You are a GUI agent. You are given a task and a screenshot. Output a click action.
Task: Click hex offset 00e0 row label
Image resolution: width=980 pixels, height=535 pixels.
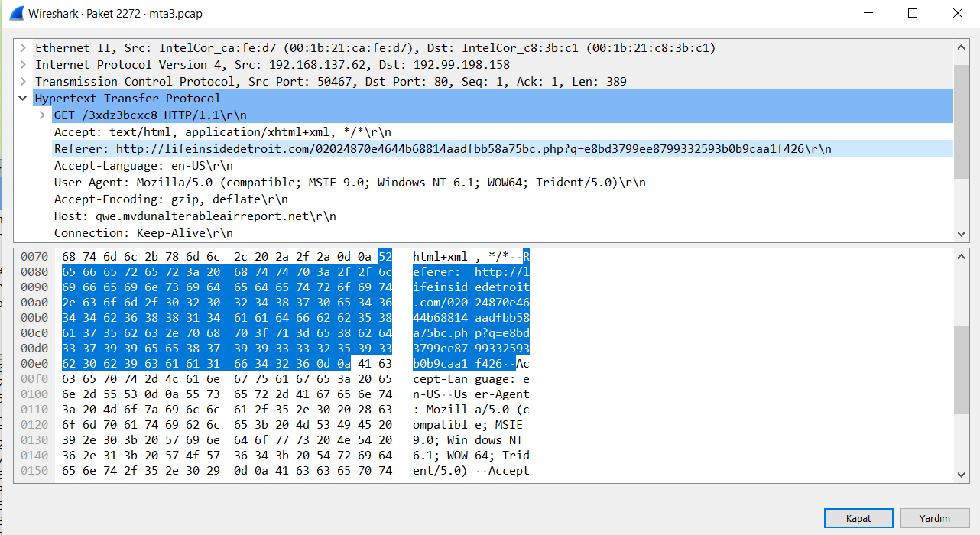pyautogui.click(x=34, y=364)
